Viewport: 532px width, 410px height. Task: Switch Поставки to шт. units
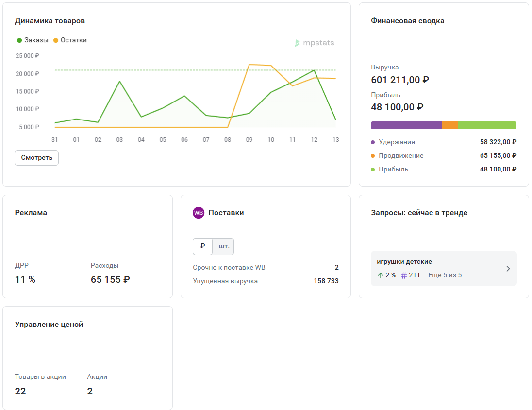click(224, 246)
